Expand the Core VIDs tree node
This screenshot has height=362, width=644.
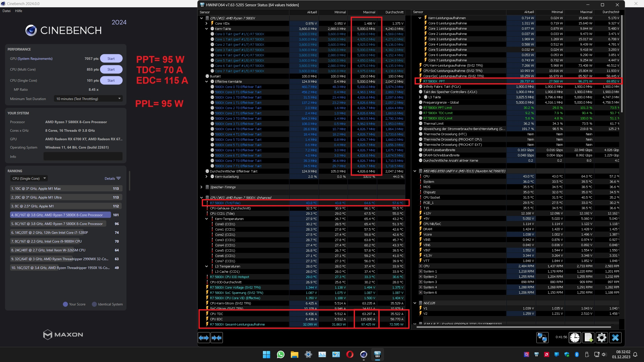[207, 23]
